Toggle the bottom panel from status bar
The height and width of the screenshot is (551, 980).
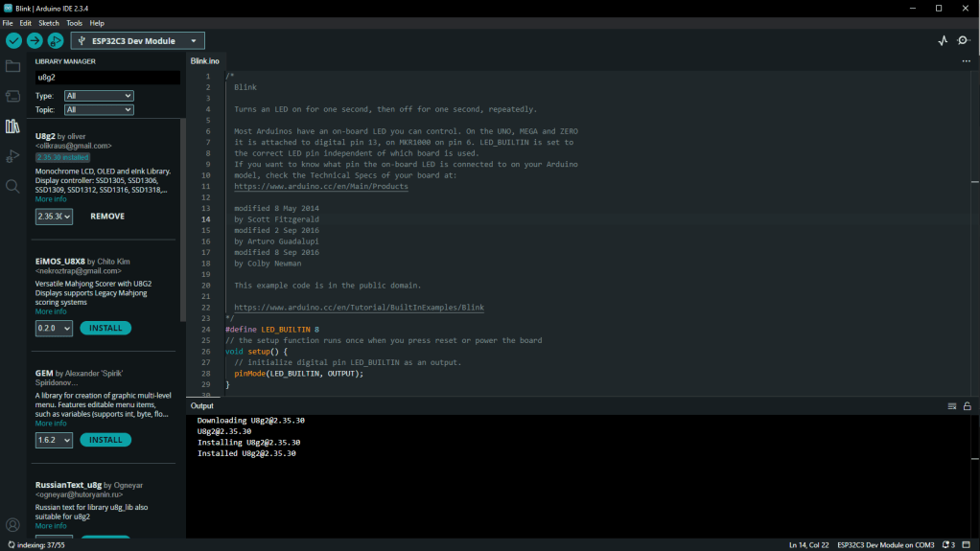point(968,544)
